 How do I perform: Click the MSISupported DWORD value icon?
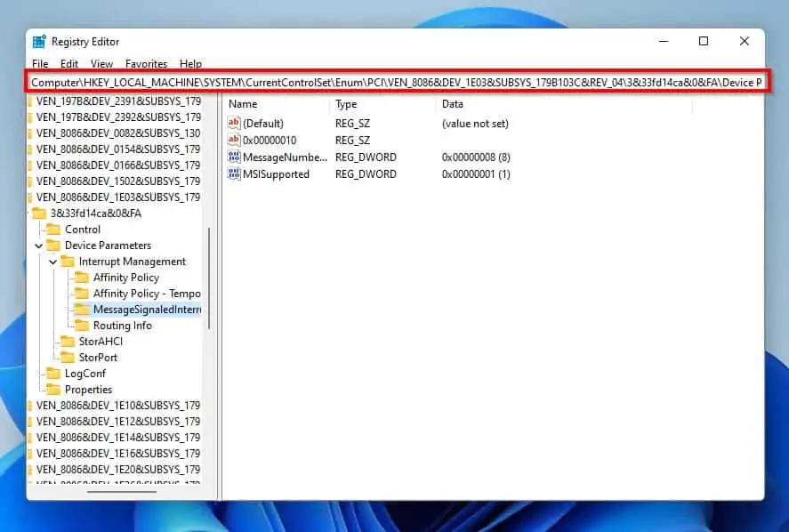[234, 174]
